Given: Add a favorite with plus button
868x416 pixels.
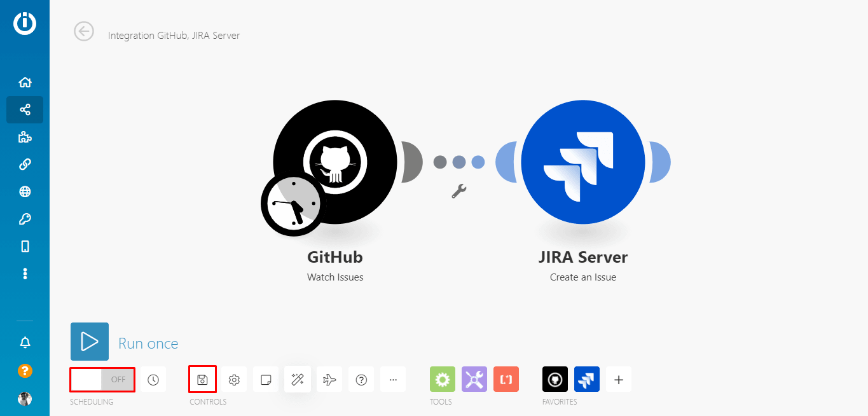Looking at the screenshot, I should point(619,380).
